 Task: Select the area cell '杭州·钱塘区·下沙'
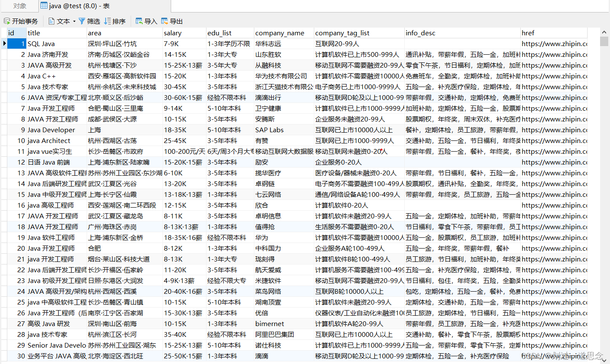click(125, 65)
